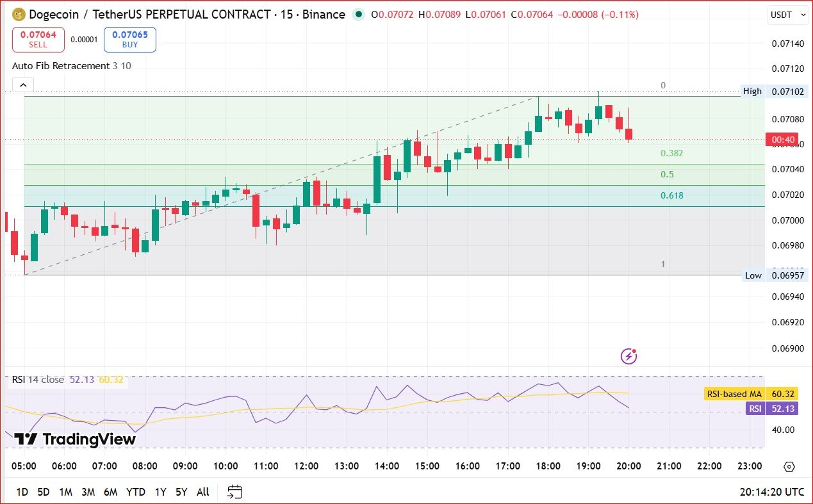Click the 21:00 time axis label
Screen dimensions: 813x504
(x=669, y=466)
